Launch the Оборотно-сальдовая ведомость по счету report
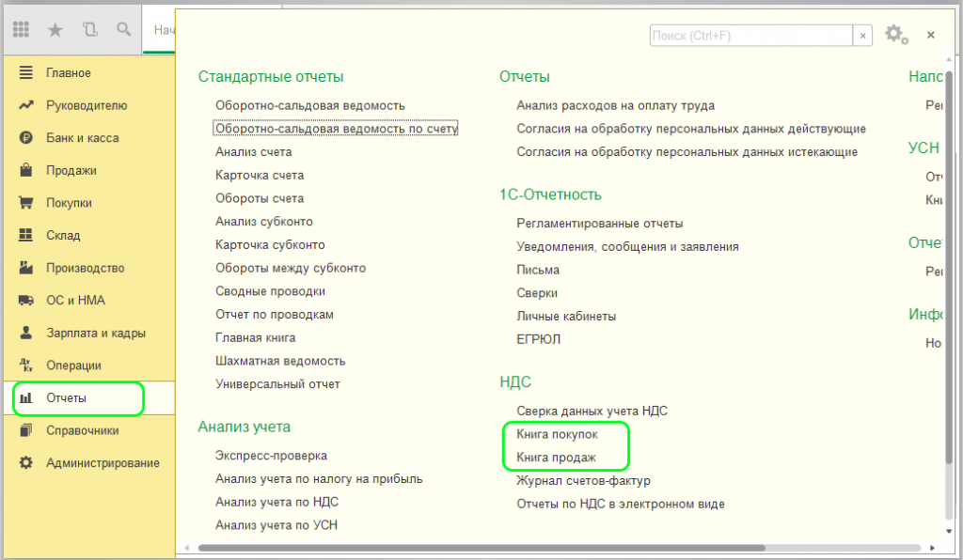This screenshot has width=963, height=560. pos(336,129)
